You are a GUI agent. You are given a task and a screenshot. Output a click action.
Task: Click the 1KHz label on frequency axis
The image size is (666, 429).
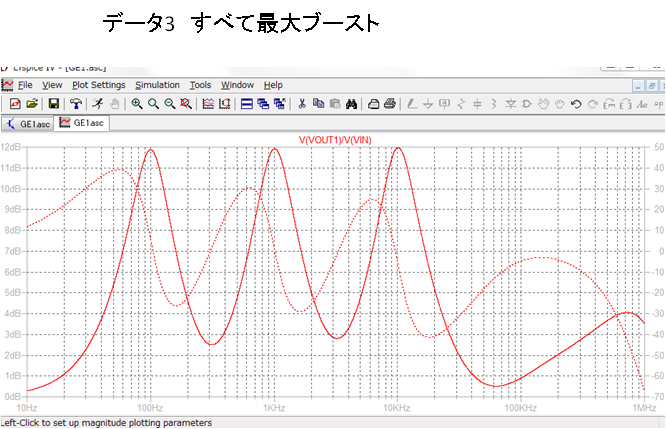tap(274, 408)
